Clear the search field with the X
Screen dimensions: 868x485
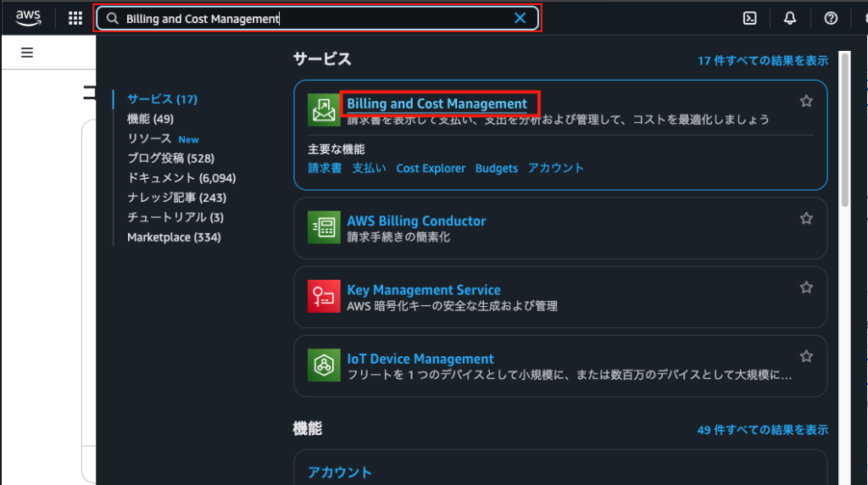[520, 19]
